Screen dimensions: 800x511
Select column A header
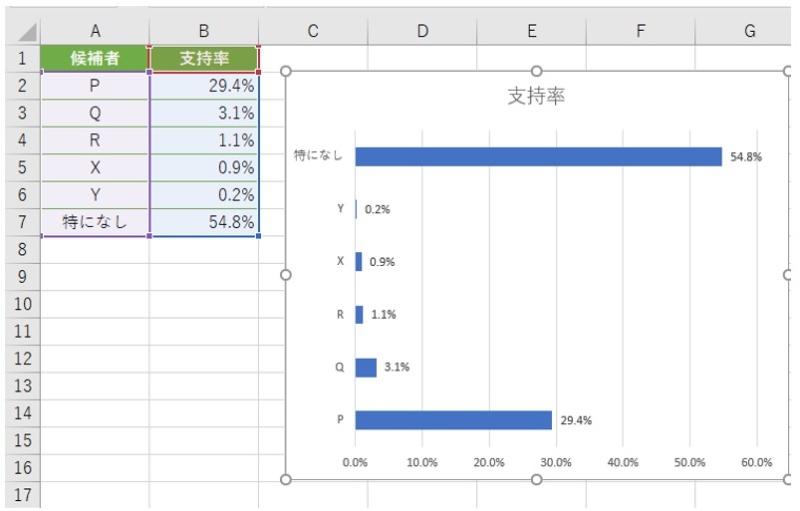95,32
